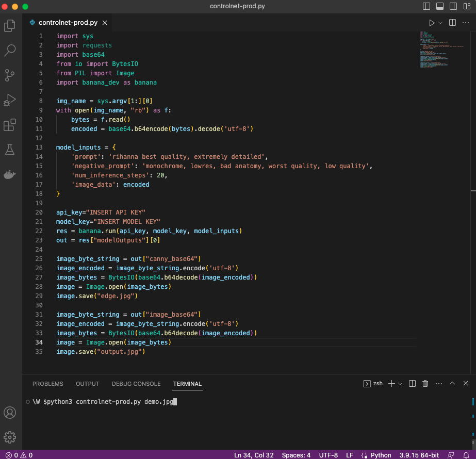Open the Search view icon
The width and height of the screenshot is (476, 459).
click(10, 50)
